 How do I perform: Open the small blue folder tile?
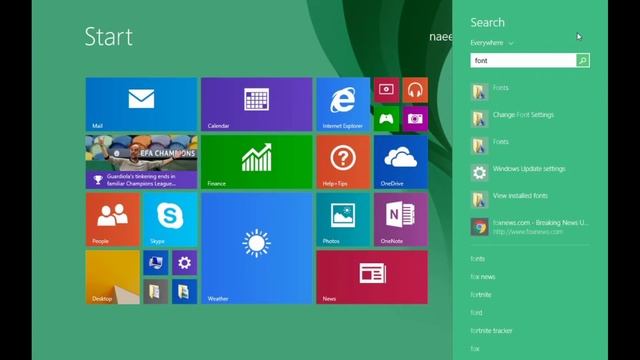(x=184, y=291)
